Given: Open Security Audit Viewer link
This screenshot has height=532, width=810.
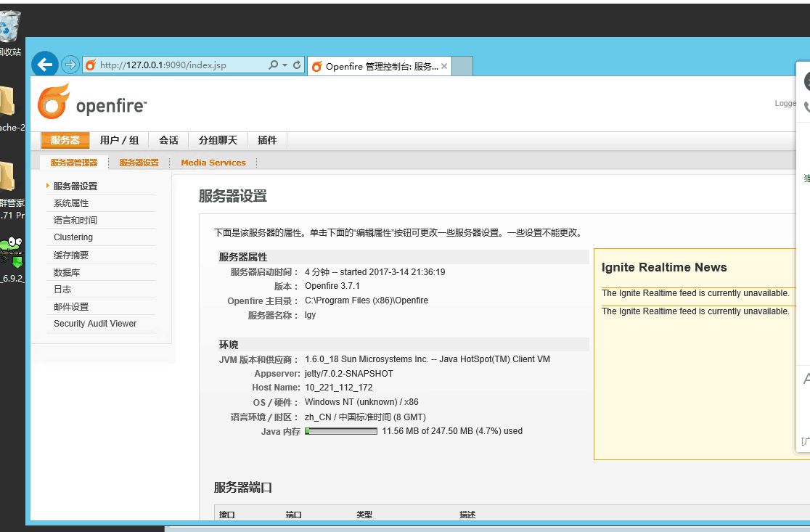Looking at the screenshot, I should pyautogui.click(x=95, y=324).
